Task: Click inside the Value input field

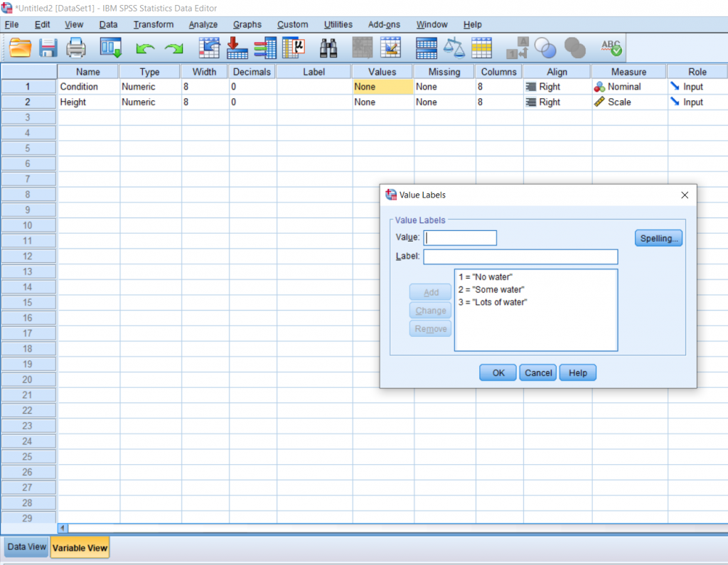Action: click(459, 237)
